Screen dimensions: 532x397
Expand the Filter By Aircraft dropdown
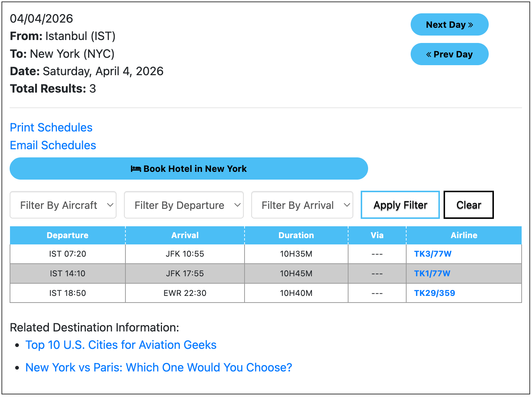pos(63,205)
